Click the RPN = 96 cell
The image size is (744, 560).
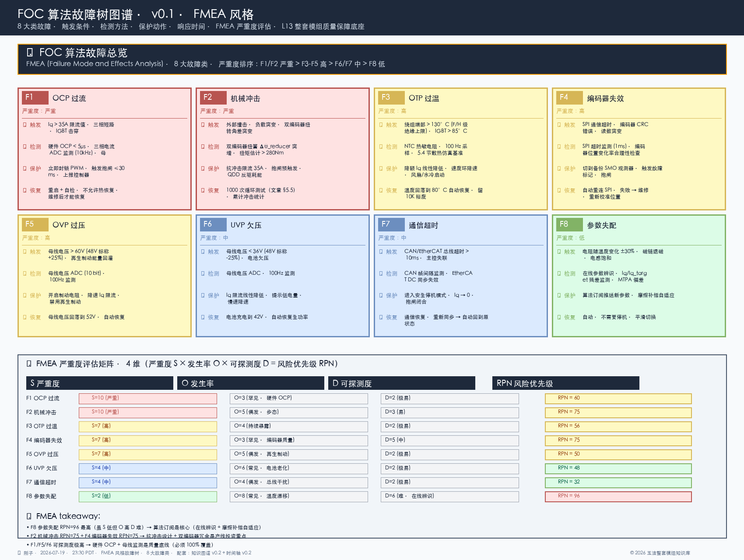tap(618, 497)
